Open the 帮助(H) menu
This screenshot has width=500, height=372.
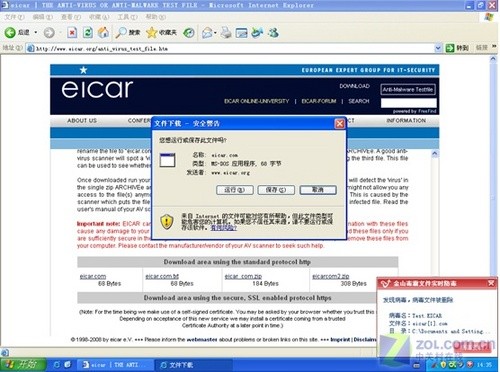click(x=155, y=17)
